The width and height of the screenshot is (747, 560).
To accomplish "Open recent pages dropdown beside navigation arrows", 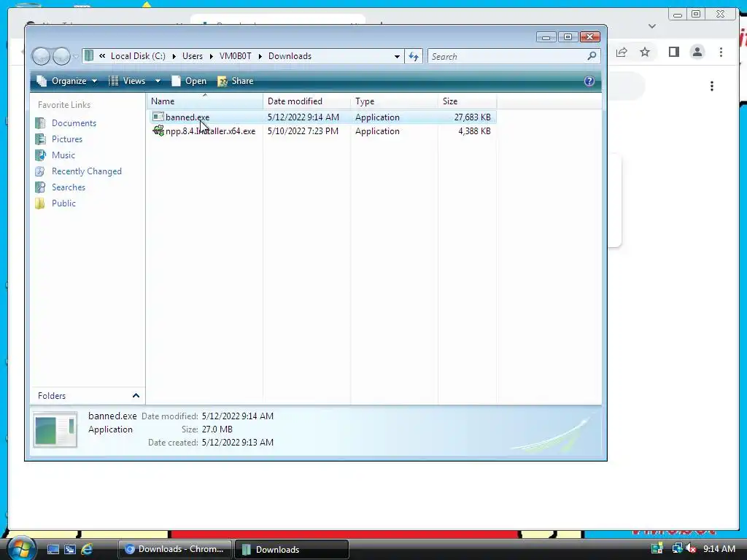I will tap(76, 57).
